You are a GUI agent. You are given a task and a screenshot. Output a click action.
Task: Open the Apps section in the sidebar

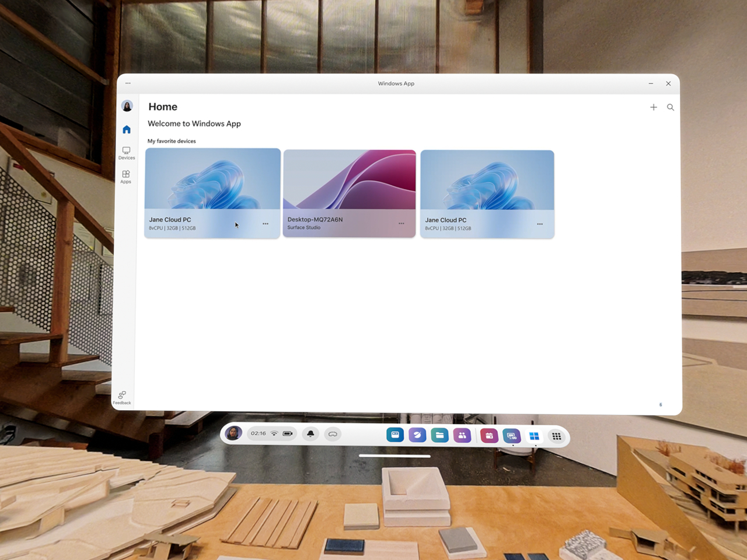click(x=126, y=177)
